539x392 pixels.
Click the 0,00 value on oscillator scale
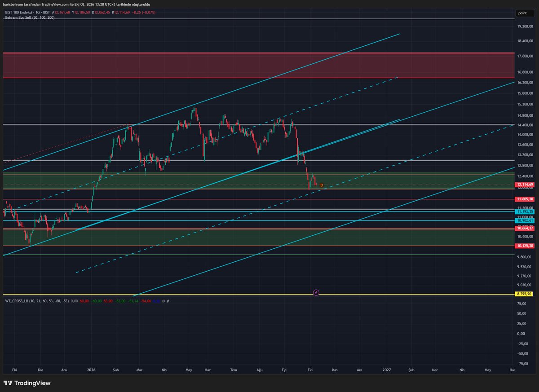(x=522, y=334)
